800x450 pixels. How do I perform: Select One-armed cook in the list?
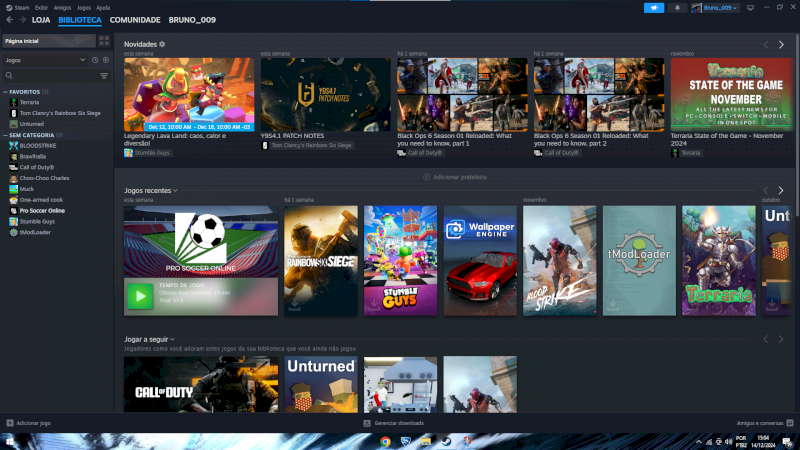tap(41, 200)
